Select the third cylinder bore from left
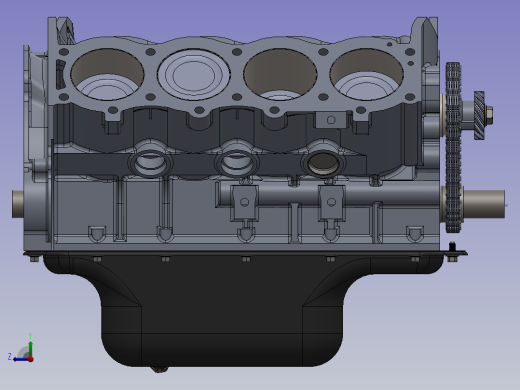 pos(280,74)
